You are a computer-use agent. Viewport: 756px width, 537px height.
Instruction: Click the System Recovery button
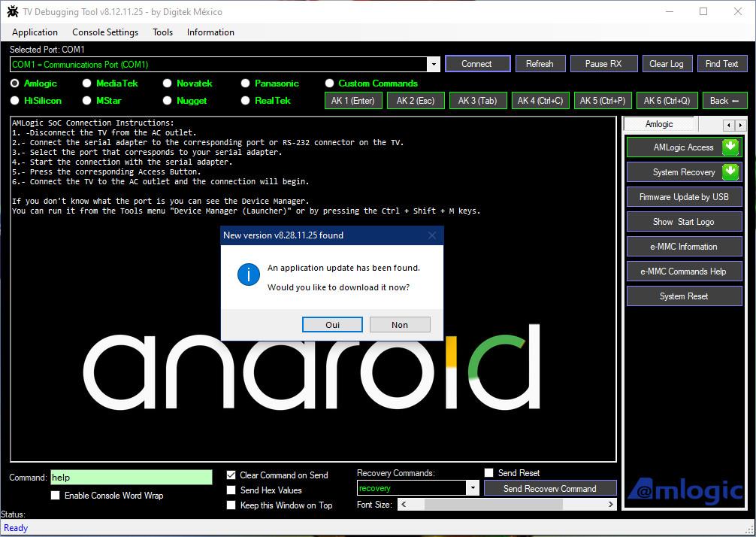tap(684, 171)
